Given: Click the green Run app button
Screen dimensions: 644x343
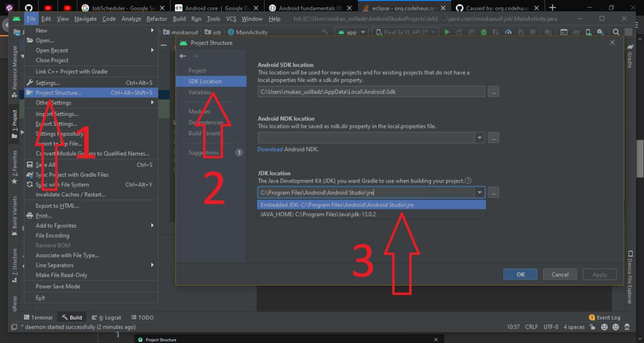Looking at the screenshot, I should click(x=447, y=32).
